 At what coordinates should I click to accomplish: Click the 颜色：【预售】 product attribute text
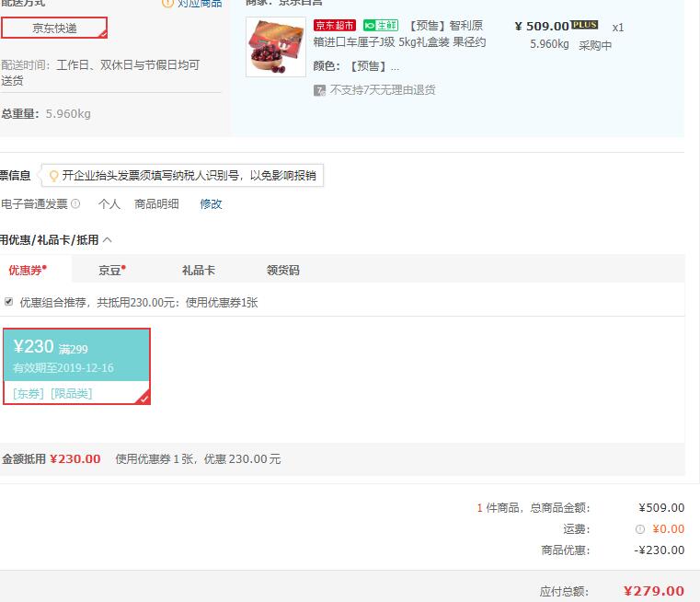click(x=356, y=66)
